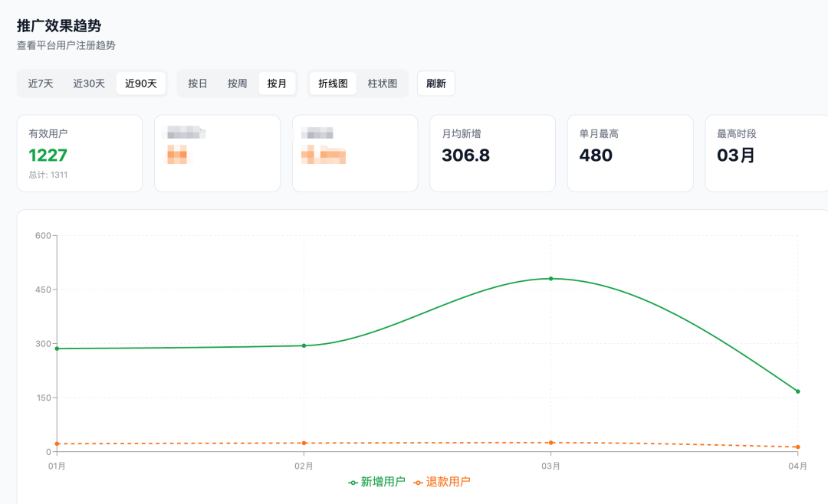This screenshot has width=828, height=504.
Task: Choose 按月 aggregation mode
Action: pos(277,83)
